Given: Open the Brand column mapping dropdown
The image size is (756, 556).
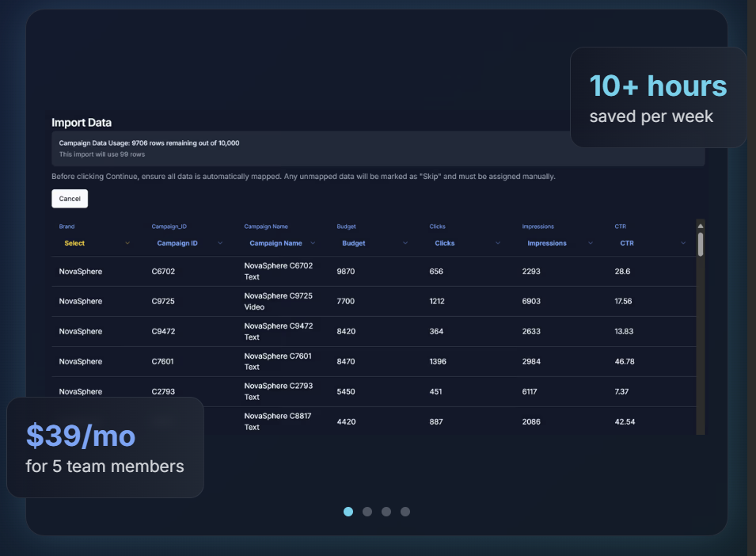Looking at the screenshot, I should 127,243.
